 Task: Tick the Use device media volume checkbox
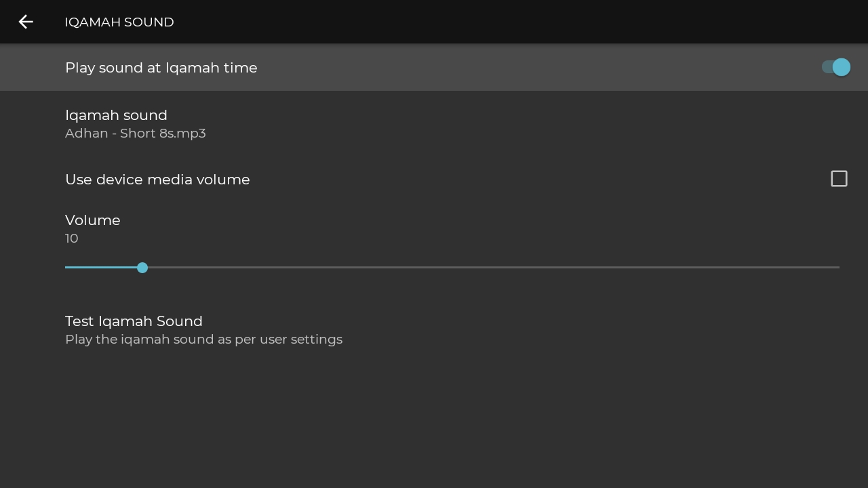[839, 178]
